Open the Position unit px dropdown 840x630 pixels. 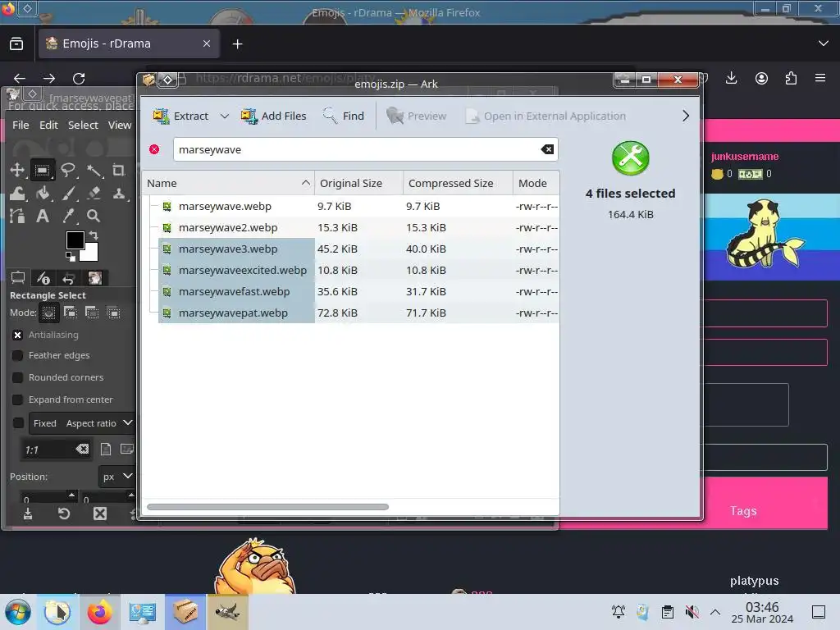click(116, 477)
